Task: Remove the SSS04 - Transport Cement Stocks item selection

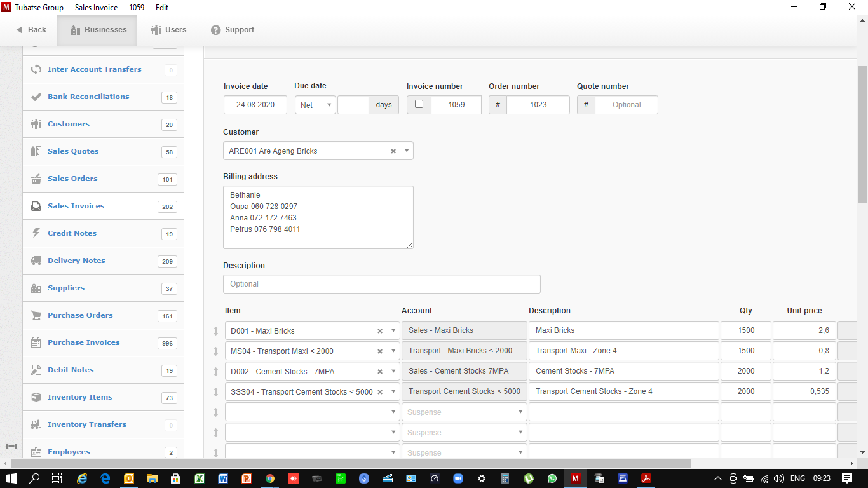Action: tap(380, 392)
